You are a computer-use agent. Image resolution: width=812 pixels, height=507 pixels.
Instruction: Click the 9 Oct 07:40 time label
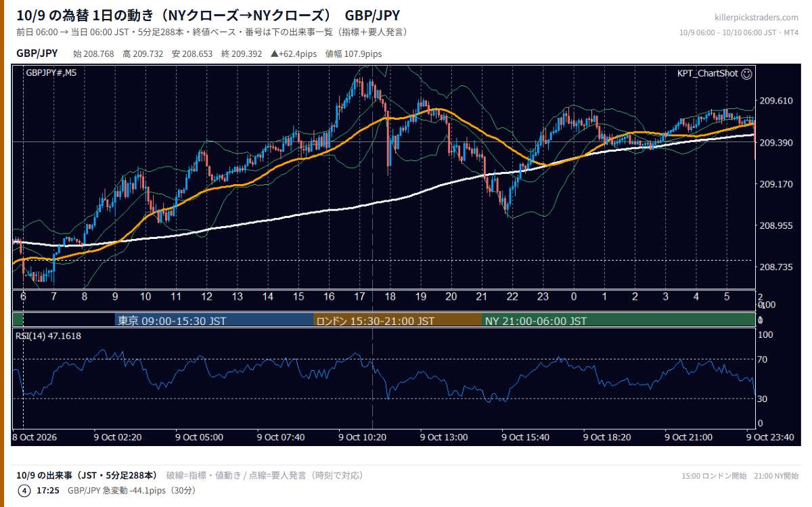coord(281,437)
